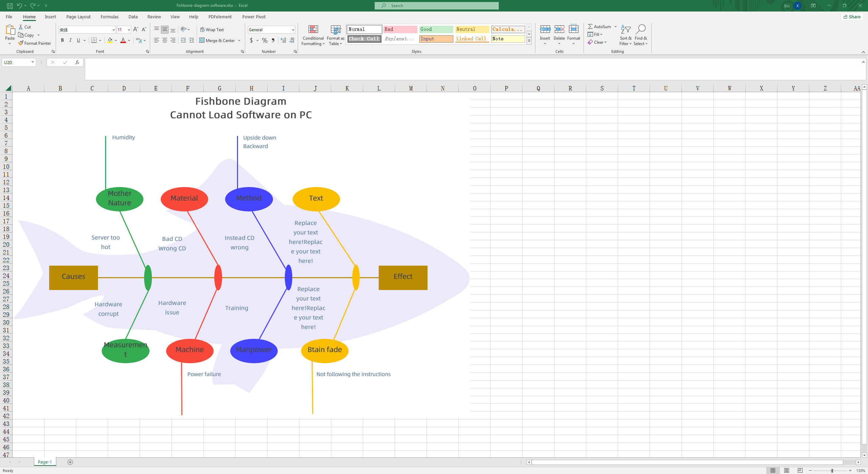Click the Insert cells icon
The image size is (868, 474).
(545, 29)
